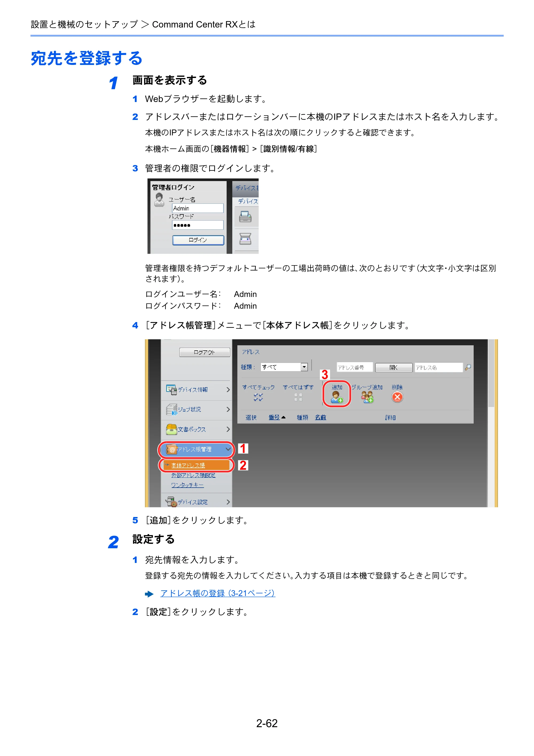
Task: Click the 詳細 column header text
Action: [x=390, y=417]
